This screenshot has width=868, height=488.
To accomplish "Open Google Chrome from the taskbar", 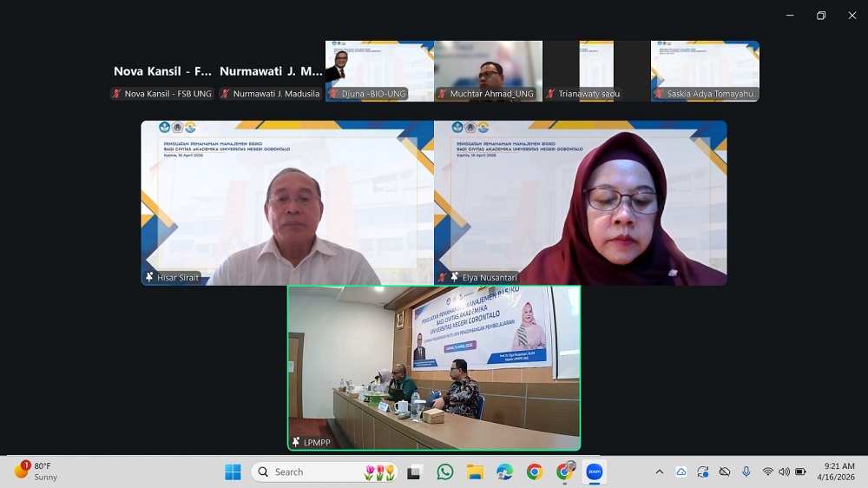I will pyautogui.click(x=535, y=472).
